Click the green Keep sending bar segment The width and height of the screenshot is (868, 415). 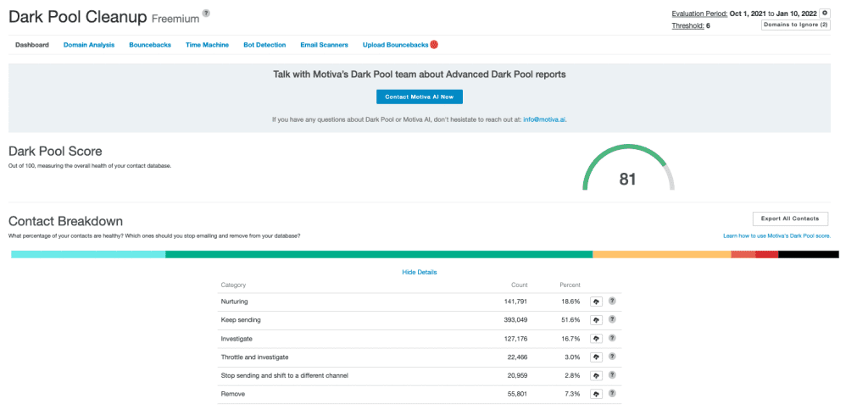coord(378,254)
